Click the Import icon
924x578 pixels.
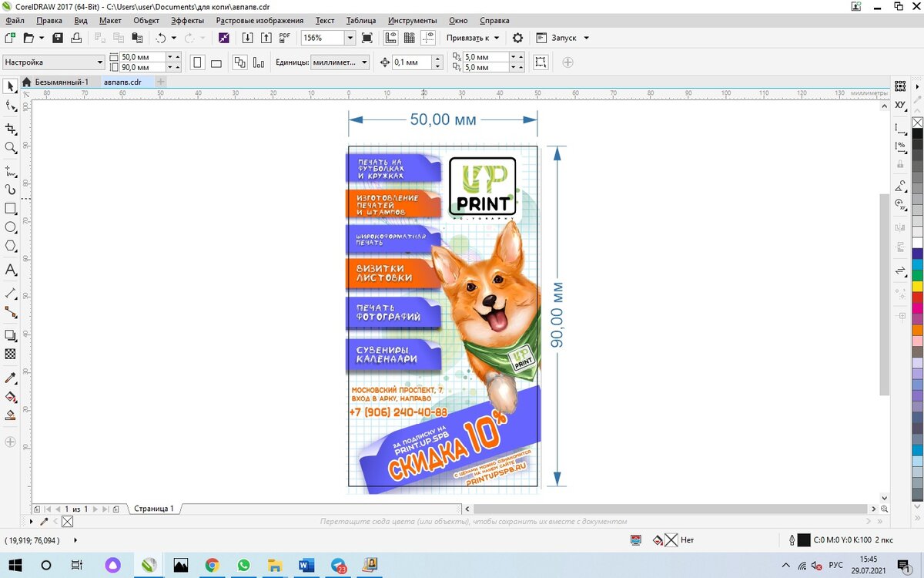pyautogui.click(x=247, y=38)
